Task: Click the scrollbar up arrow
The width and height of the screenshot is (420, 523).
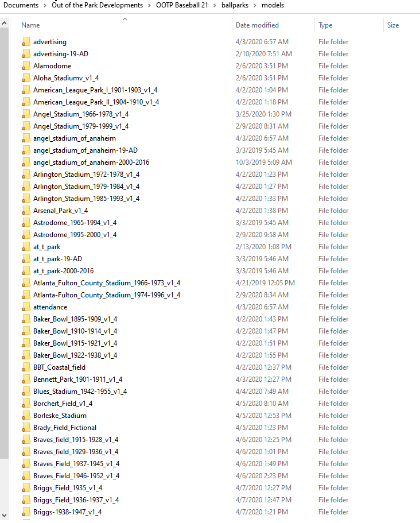Action: click(x=5, y=24)
